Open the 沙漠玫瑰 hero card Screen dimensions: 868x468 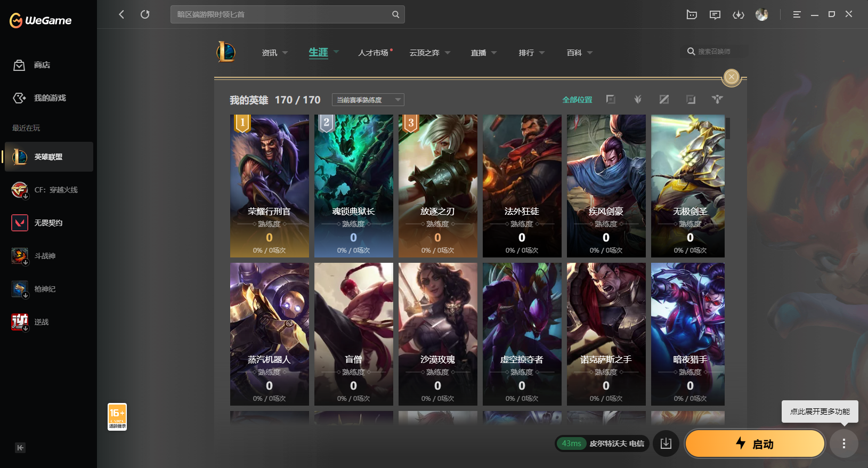point(438,334)
